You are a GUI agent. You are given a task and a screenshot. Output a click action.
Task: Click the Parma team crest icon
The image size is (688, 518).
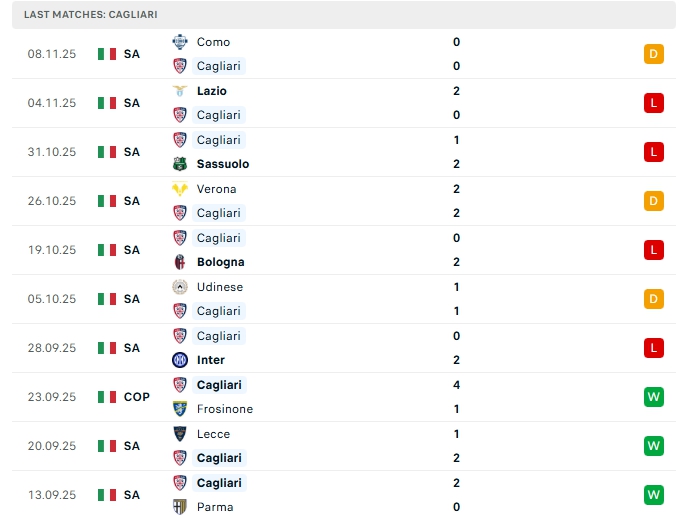pos(180,507)
